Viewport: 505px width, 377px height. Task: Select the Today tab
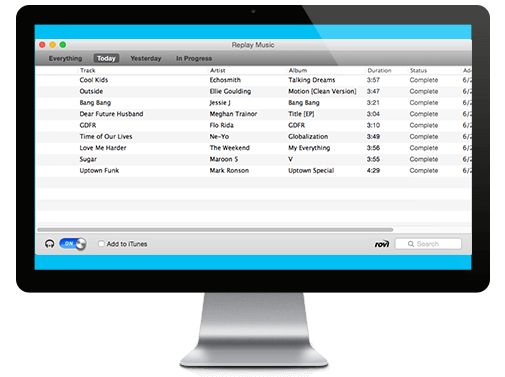click(x=106, y=58)
